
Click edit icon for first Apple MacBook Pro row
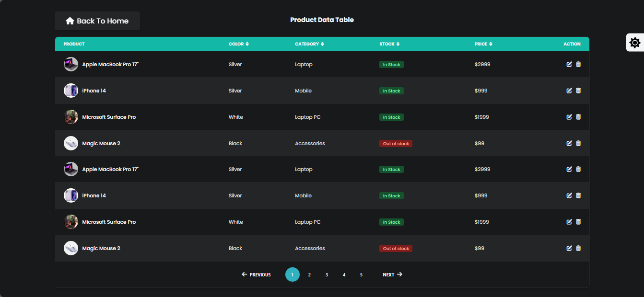[x=569, y=64]
